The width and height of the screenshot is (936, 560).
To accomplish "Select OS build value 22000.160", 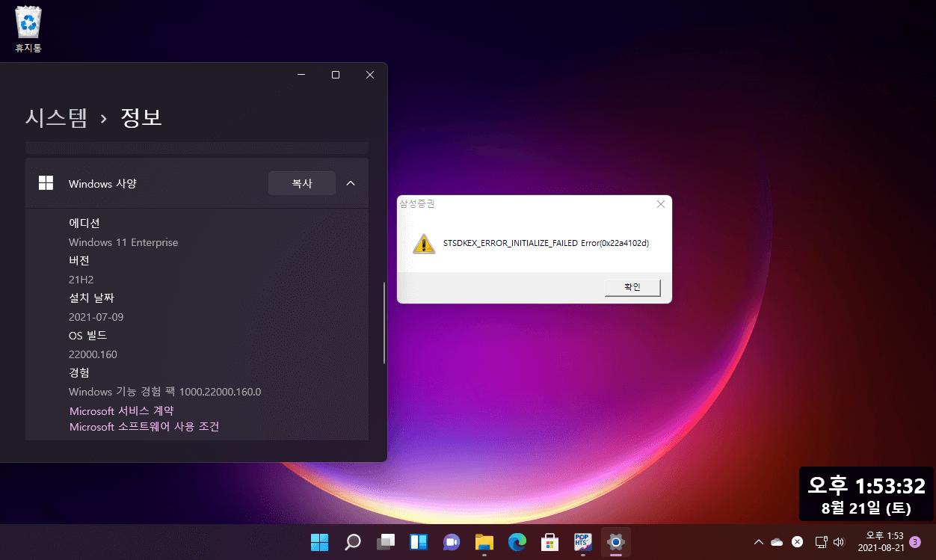I will tap(93, 354).
